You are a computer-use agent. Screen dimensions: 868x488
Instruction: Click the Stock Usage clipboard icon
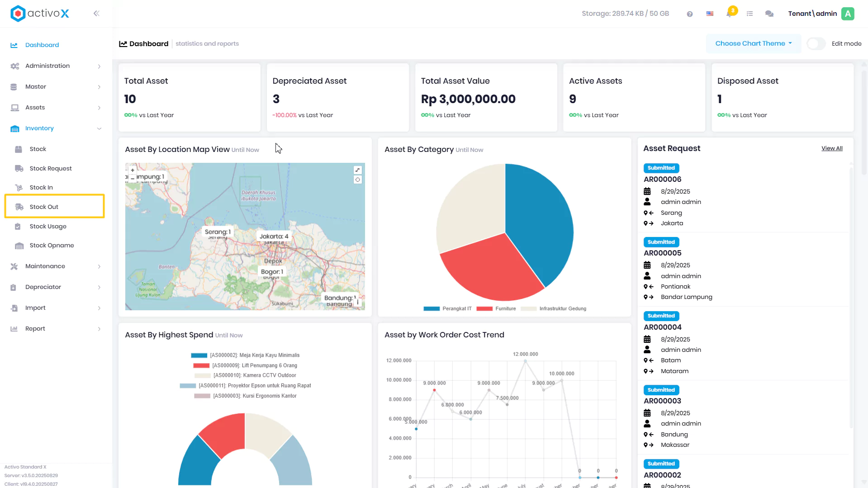coord(18,227)
